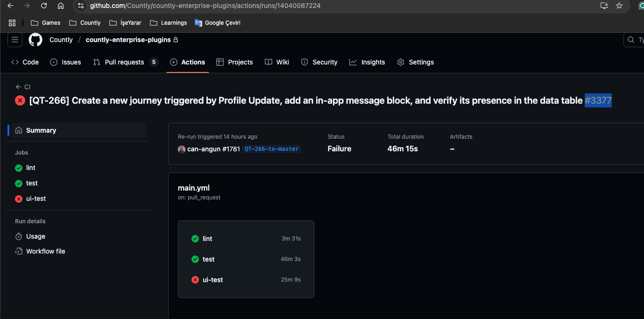Click the 3m 31s duration of lint

291,239
